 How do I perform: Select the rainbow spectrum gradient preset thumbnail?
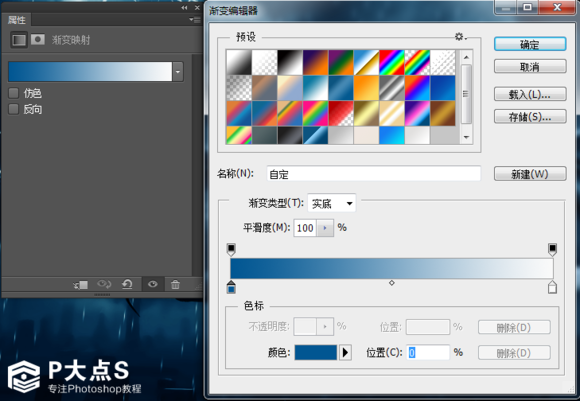[x=392, y=62]
